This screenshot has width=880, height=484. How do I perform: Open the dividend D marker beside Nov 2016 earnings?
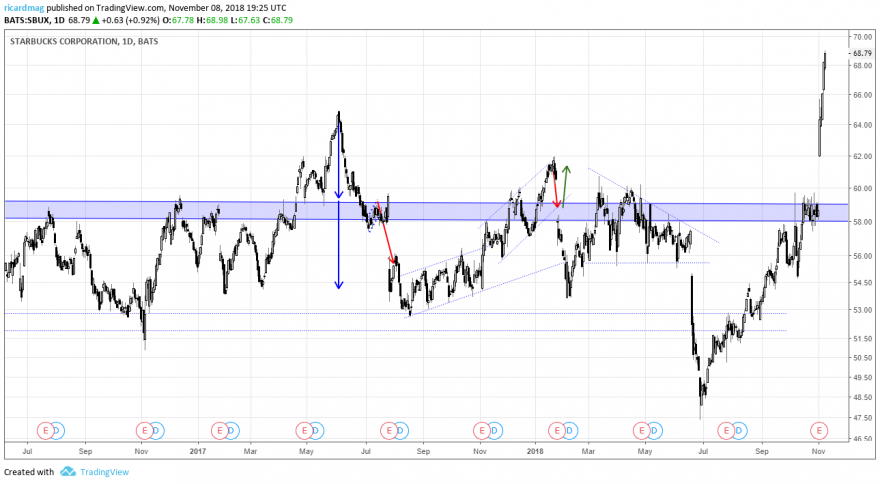(156, 431)
